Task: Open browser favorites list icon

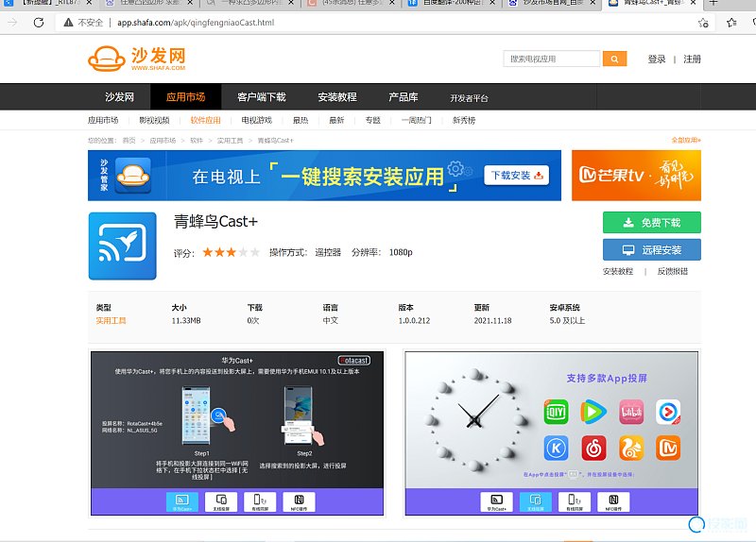Action: pyautogui.click(x=731, y=23)
